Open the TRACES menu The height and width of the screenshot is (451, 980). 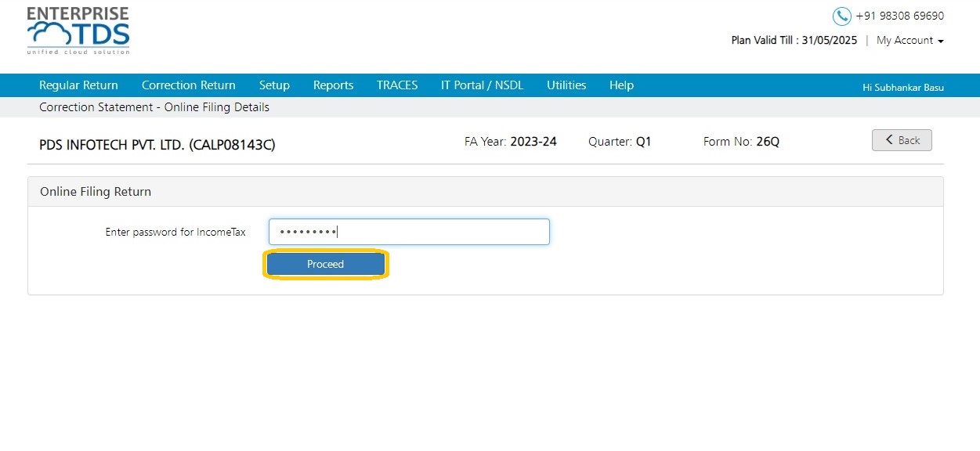click(x=397, y=85)
